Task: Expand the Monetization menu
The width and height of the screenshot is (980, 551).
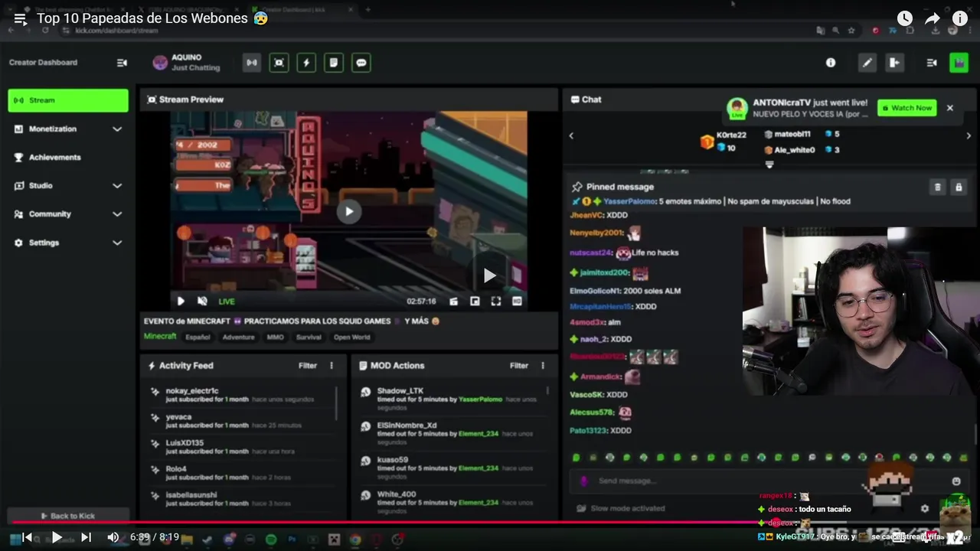Action: 68,129
